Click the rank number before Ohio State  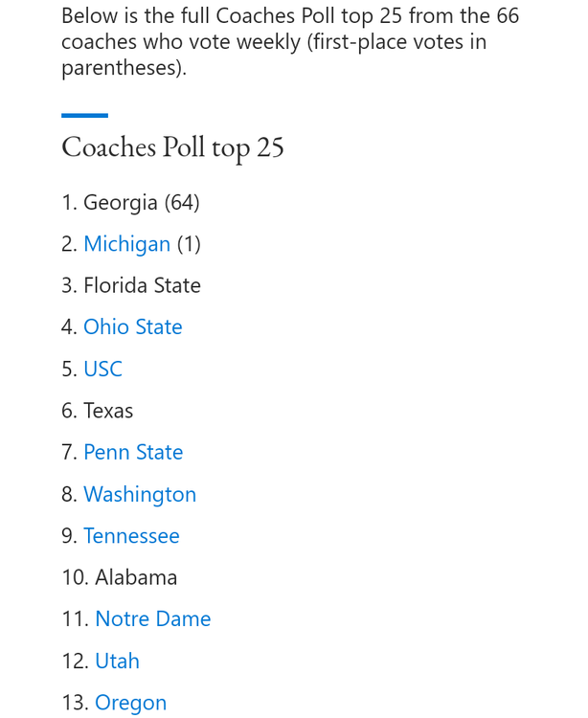tap(68, 327)
